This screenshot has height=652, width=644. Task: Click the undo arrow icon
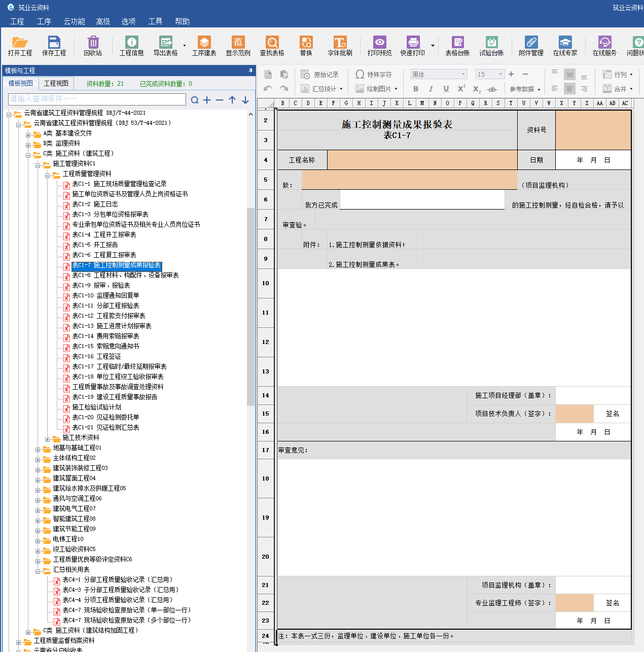(x=268, y=88)
